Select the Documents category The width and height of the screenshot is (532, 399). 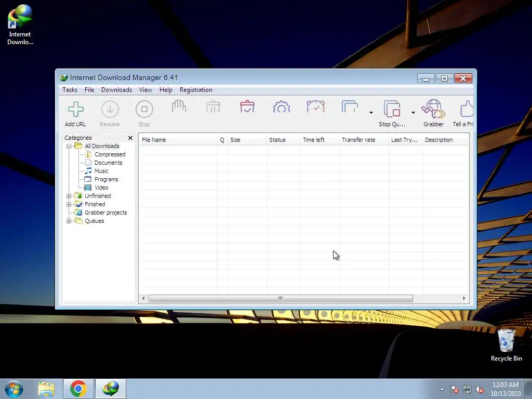pyautogui.click(x=108, y=163)
